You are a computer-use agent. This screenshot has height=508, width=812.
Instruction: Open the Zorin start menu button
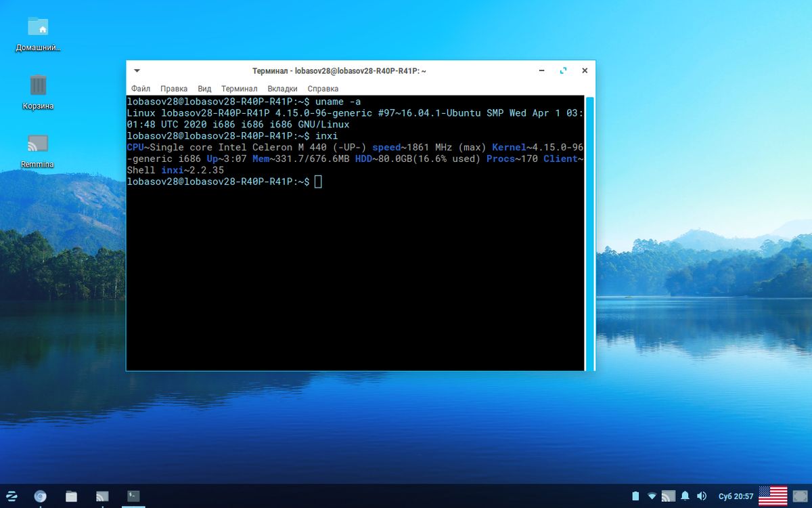(x=12, y=496)
